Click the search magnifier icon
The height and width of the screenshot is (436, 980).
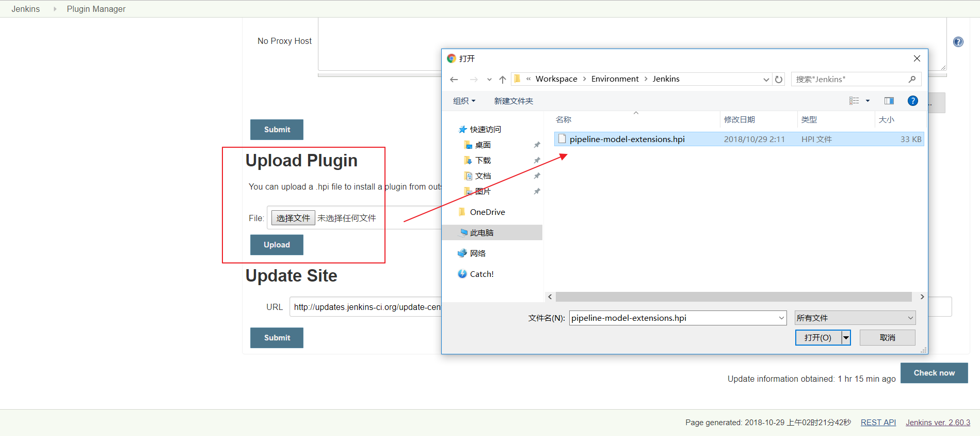click(912, 79)
